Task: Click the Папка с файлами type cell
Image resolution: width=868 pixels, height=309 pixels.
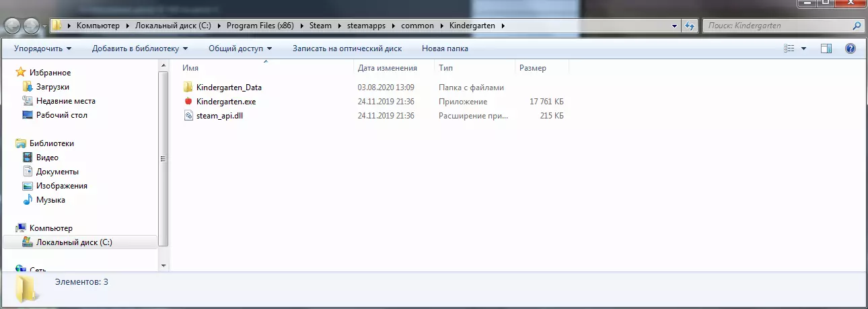Action: 471,88
